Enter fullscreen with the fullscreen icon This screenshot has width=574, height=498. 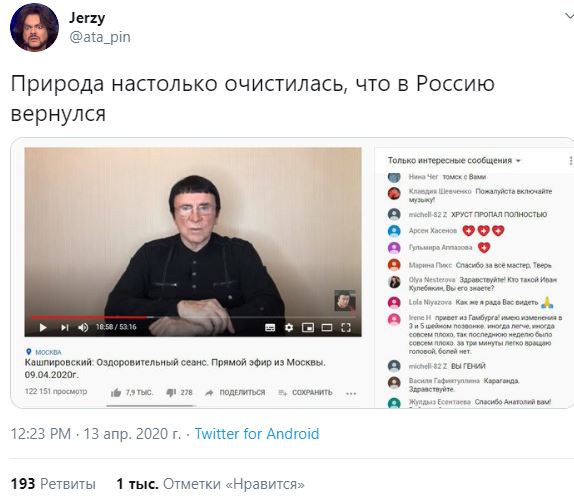click(x=346, y=327)
